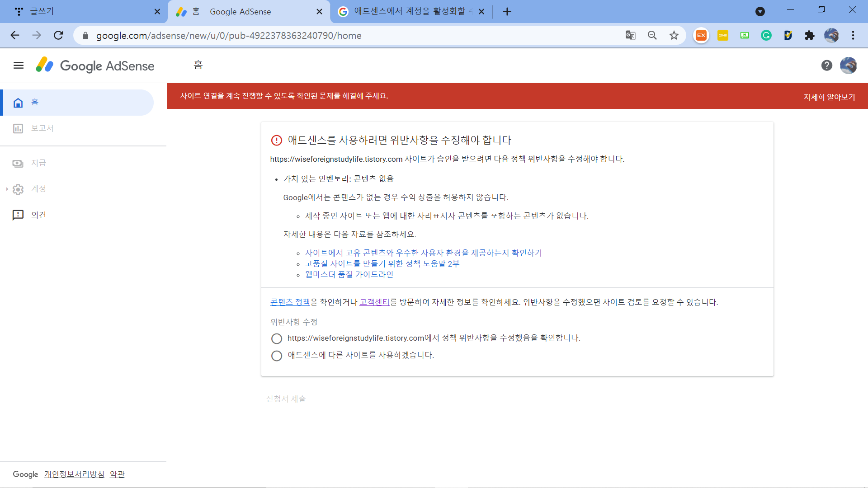Switch to the 애드센스에서 계정을 활성화 tab

pyautogui.click(x=407, y=12)
